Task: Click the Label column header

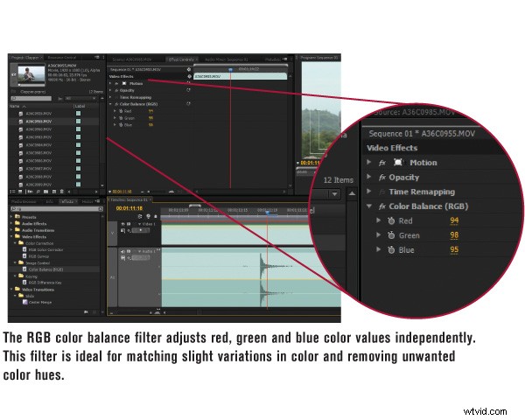Action: (80, 106)
